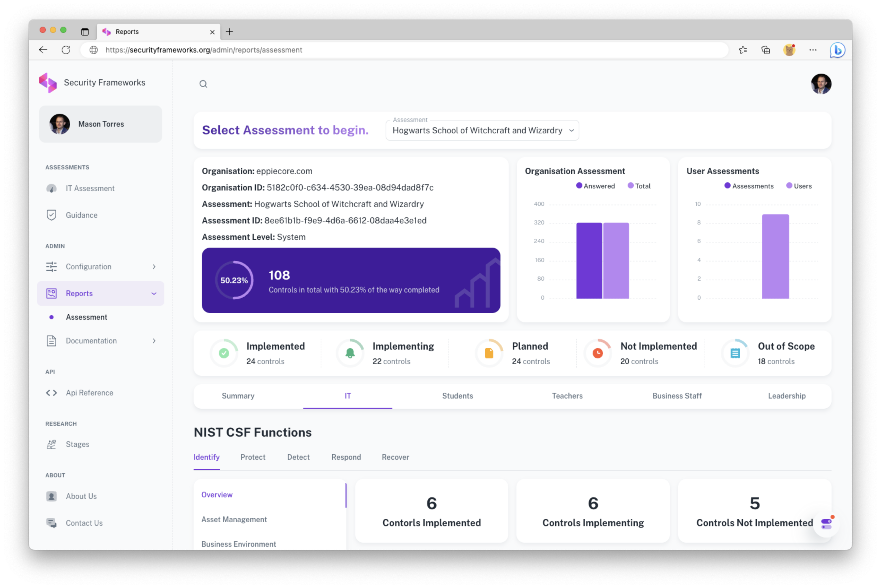Click the search magnifier icon

click(x=203, y=84)
